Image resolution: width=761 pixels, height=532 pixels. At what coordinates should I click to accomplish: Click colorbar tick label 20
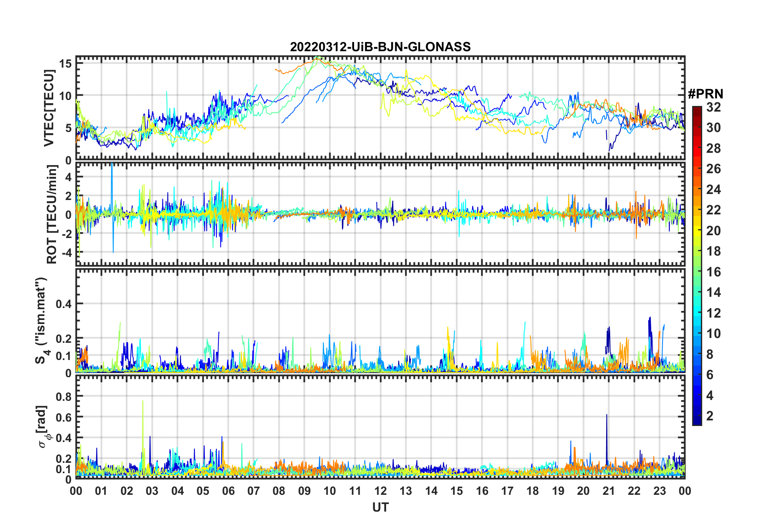point(713,231)
